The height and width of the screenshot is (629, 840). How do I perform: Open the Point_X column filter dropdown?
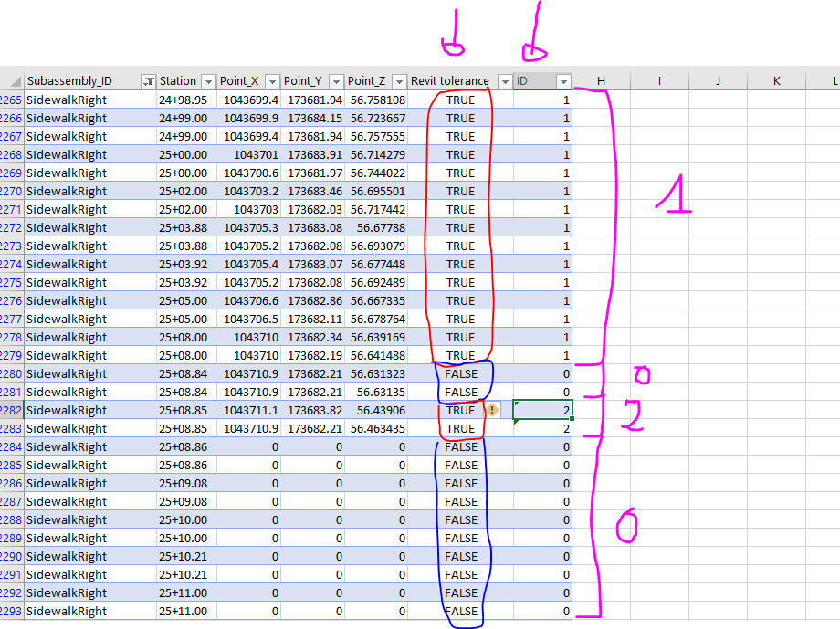[x=272, y=81]
